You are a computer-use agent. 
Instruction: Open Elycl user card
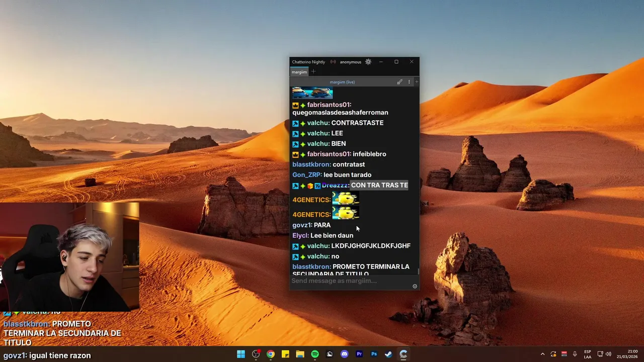point(300,236)
